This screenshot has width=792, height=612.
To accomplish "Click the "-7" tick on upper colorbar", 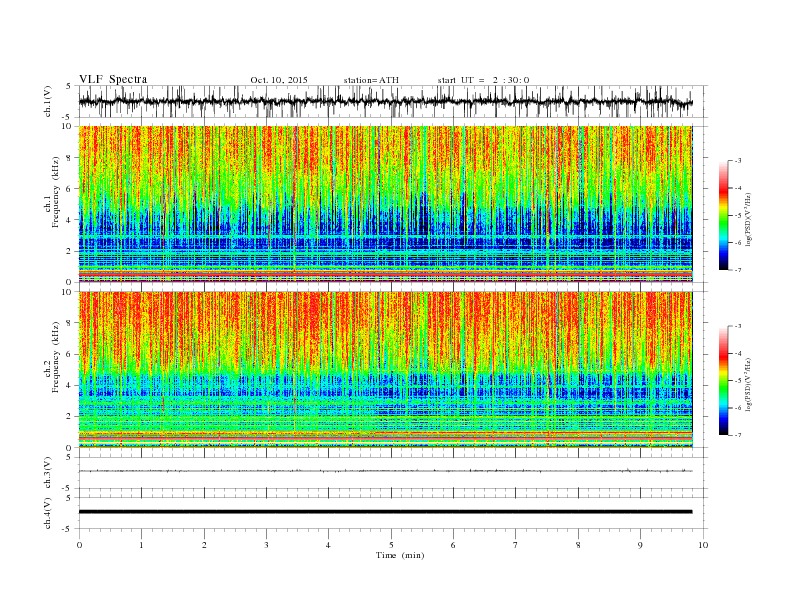I will coord(738,270).
